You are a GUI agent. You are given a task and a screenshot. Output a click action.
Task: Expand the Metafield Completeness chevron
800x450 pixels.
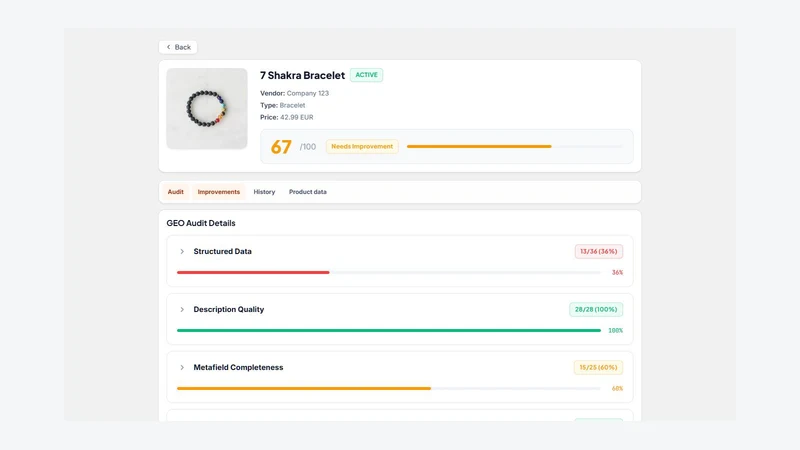pos(182,367)
